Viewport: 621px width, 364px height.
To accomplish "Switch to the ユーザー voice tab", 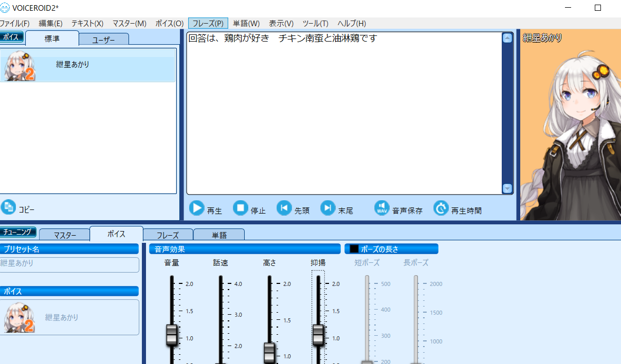I will point(103,40).
